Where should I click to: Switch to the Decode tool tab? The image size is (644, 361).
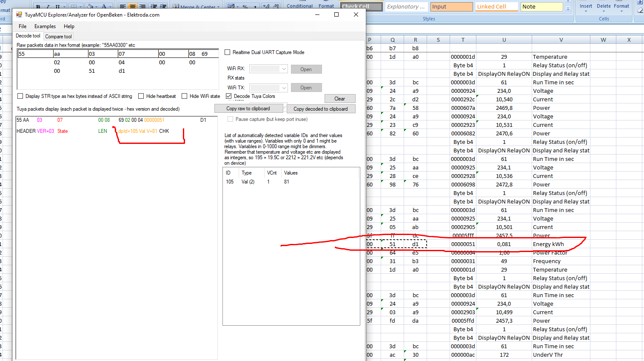coord(28,36)
